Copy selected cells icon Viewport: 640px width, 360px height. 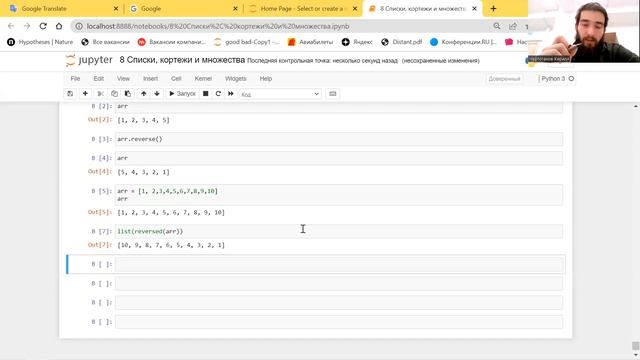point(114,94)
